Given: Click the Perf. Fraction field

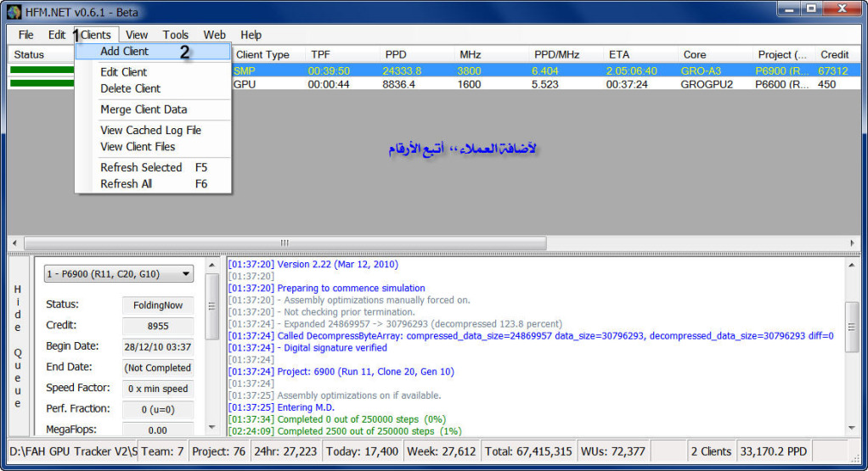Looking at the screenshot, I should coord(158,410).
